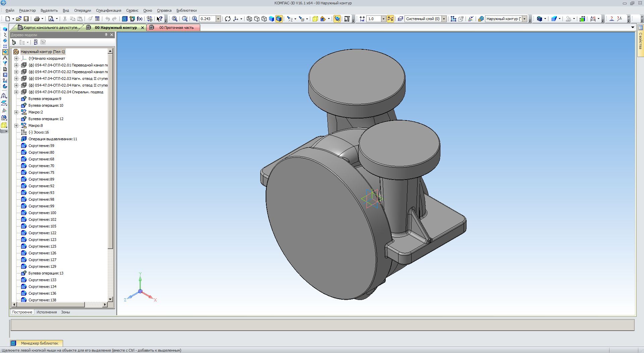The height and width of the screenshot is (353, 644).
Task: Switch to the 00 Проточная часть tab
Action: click(176, 28)
